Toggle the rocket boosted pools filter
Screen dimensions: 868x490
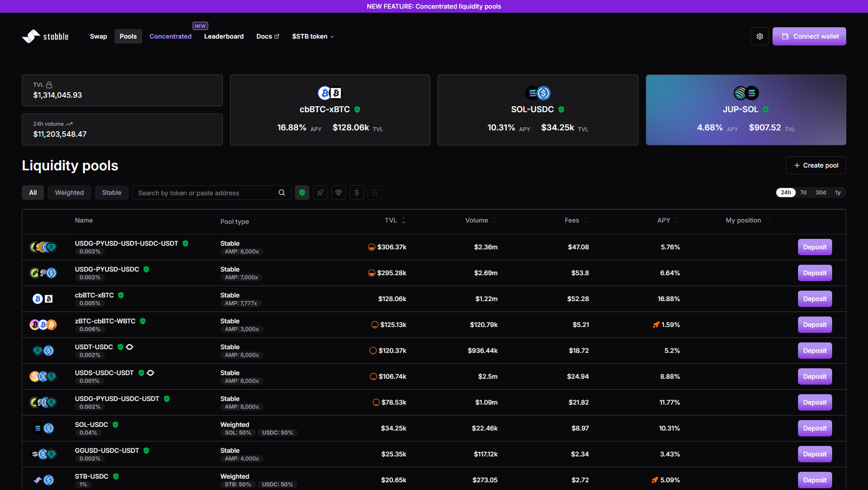point(320,193)
